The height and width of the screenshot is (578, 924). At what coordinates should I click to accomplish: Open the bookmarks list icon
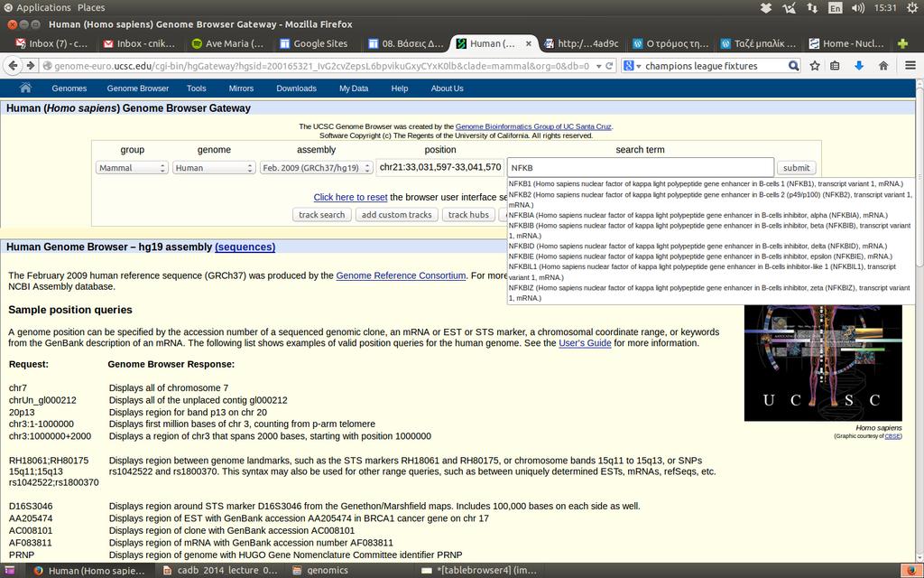tap(835, 66)
